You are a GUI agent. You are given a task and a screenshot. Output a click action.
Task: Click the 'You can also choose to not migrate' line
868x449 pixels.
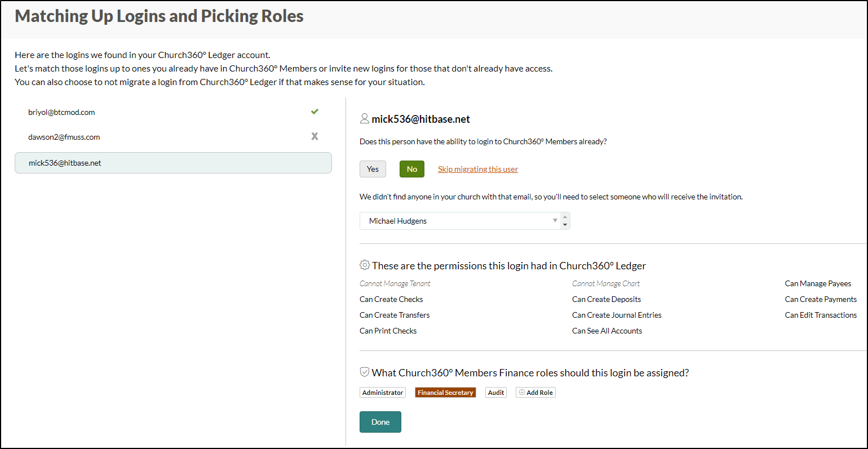tap(220, 82)
